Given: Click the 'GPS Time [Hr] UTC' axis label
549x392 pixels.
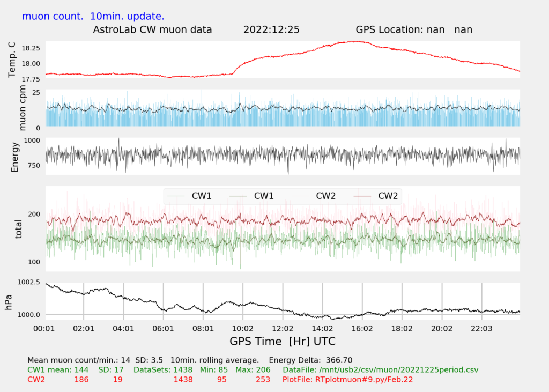Looking at the screenshot, I should point(283,341).
